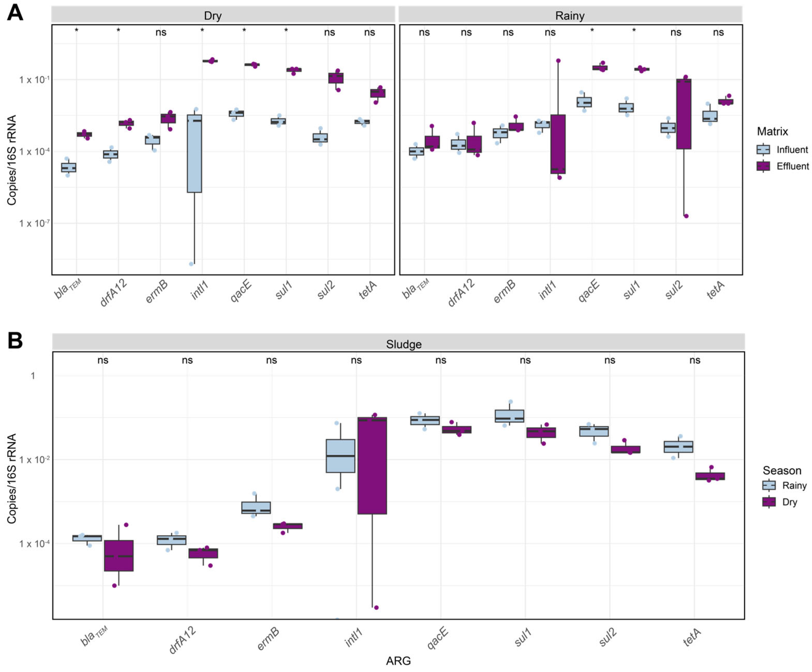The width and height of the screenshot is (812, 672).
Task: Click the intI1 axis label in Sludge panel
Action: [353, 637]
